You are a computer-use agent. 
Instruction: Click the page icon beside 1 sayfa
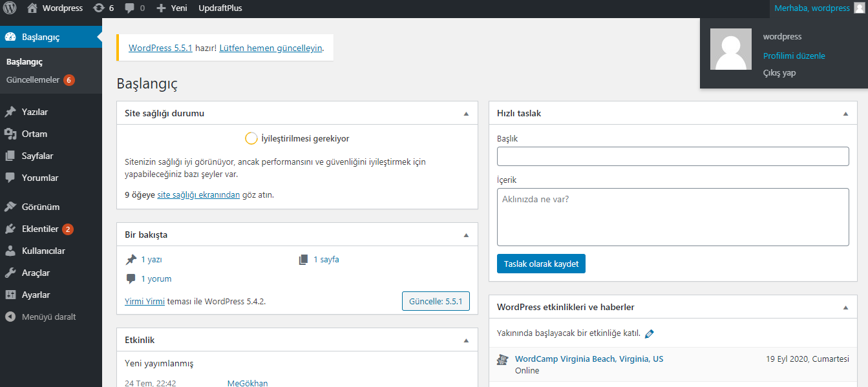(x=304, y=260)
